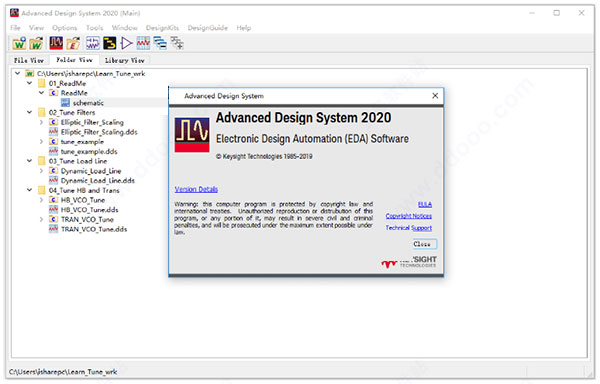The image size is (600, 384).
Task: Expand the Elliptic_Filter_Scaling cell
Action: (41, 122)
